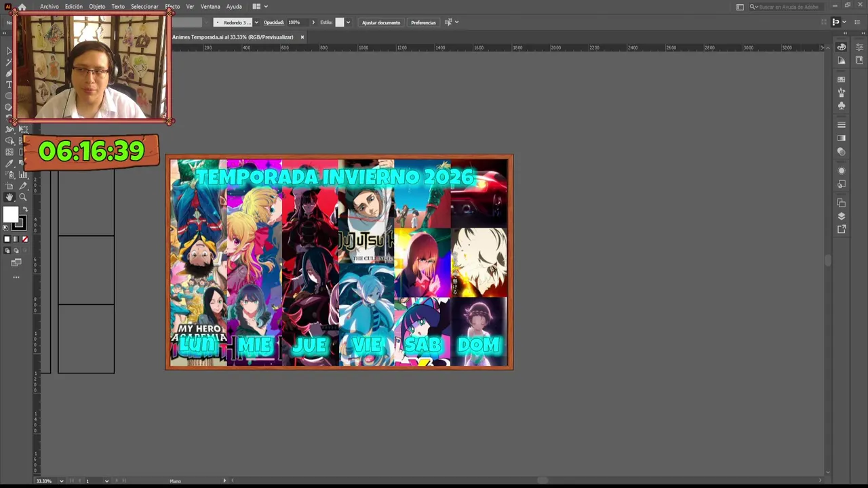Open the Graphic Styles panel
Image resolution: width=868 pixels, height=488 pixels.
coord(841,184)
